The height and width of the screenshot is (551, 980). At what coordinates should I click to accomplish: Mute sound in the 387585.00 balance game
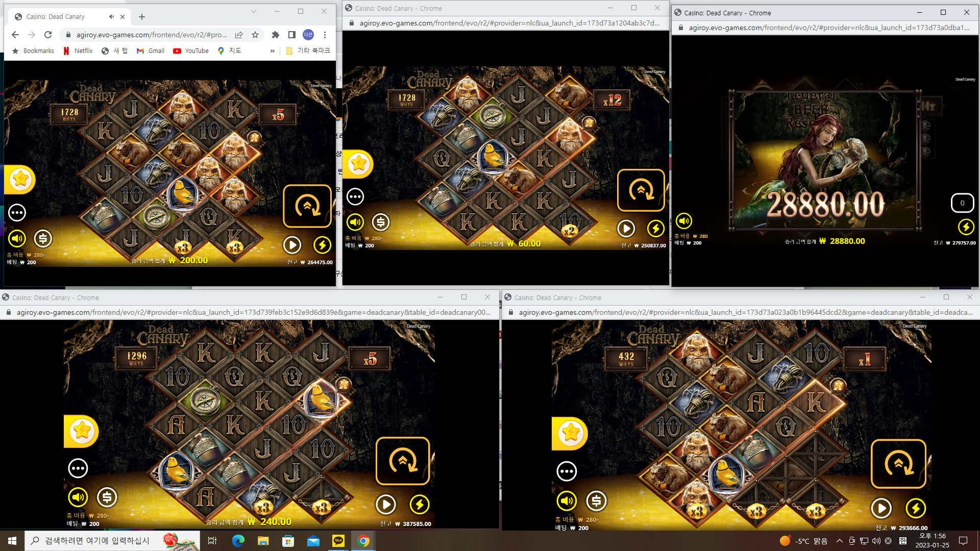[78, 497]
